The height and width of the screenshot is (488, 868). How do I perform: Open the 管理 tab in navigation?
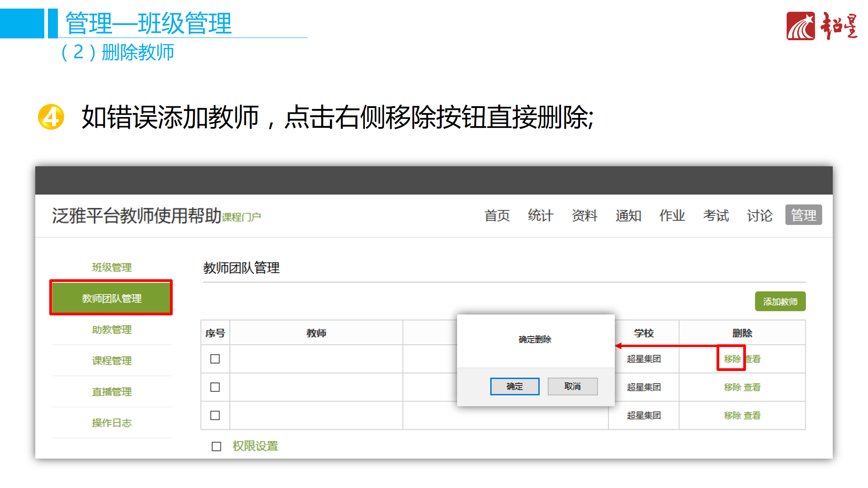pos(803,215)
